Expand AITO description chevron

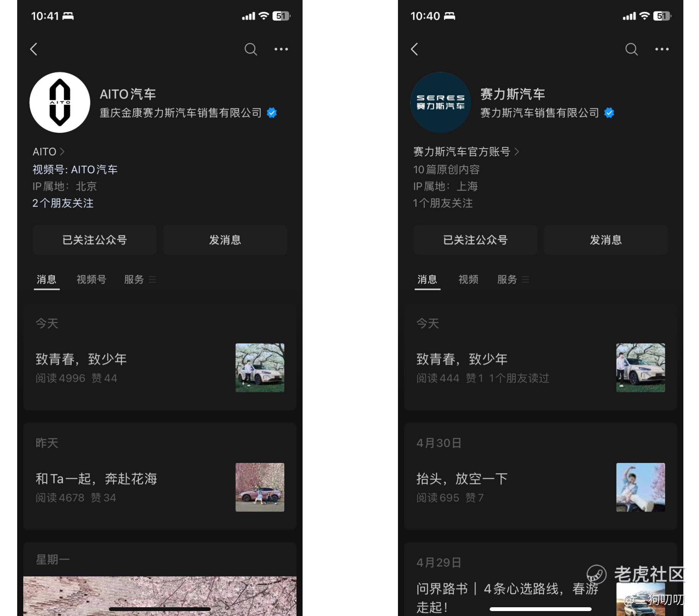click(62, 152)
